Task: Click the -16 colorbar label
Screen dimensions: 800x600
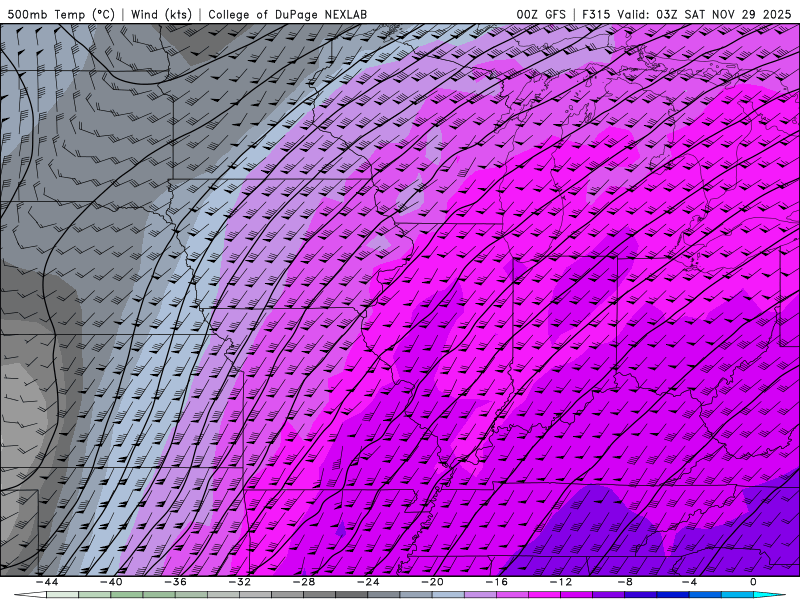Action: click(x=497, y=582)
